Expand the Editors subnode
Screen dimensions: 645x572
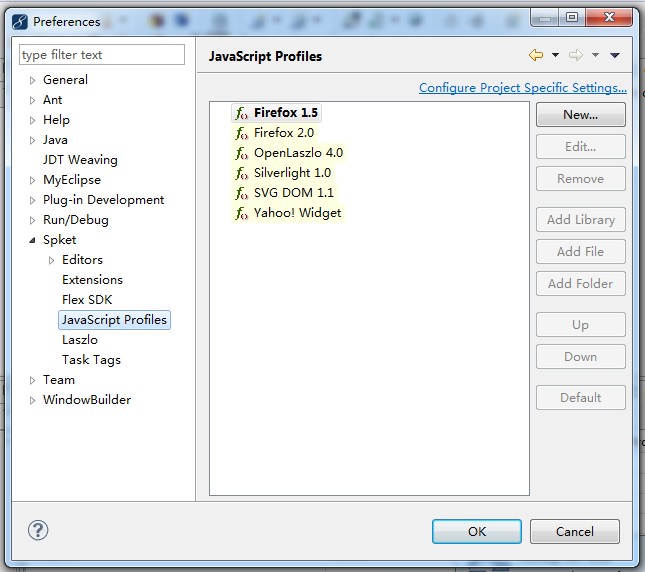(51, 260)
